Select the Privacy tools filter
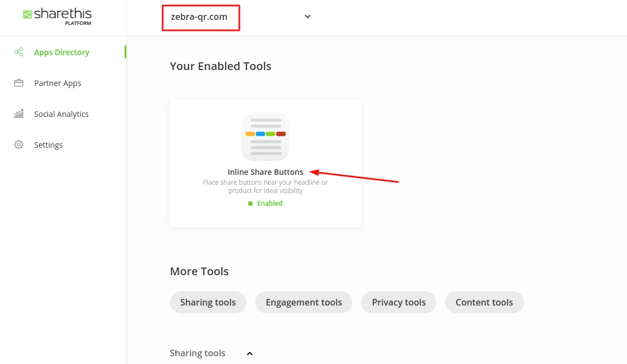The height and width of the screenshot is (364, 627). click(399, 302)
